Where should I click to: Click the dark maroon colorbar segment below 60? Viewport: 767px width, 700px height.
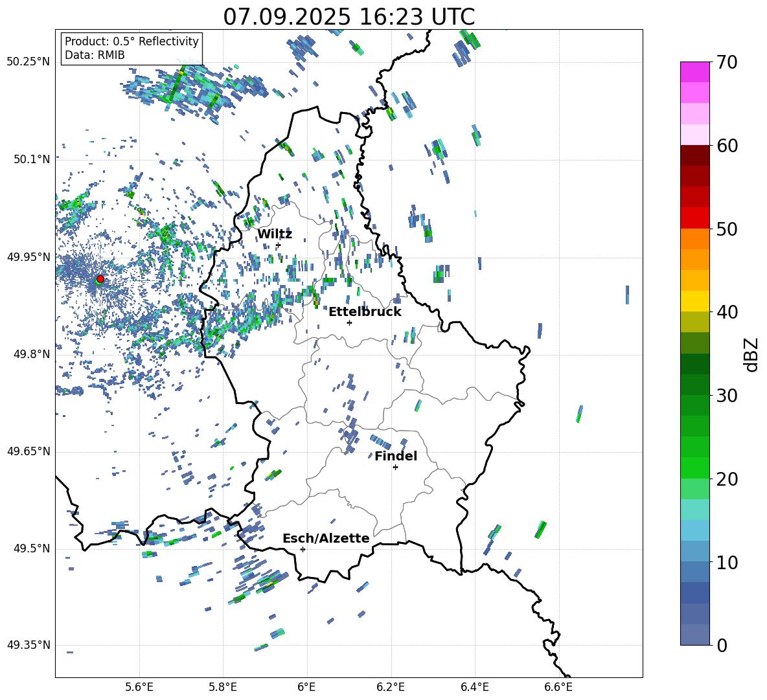point(694,155)
